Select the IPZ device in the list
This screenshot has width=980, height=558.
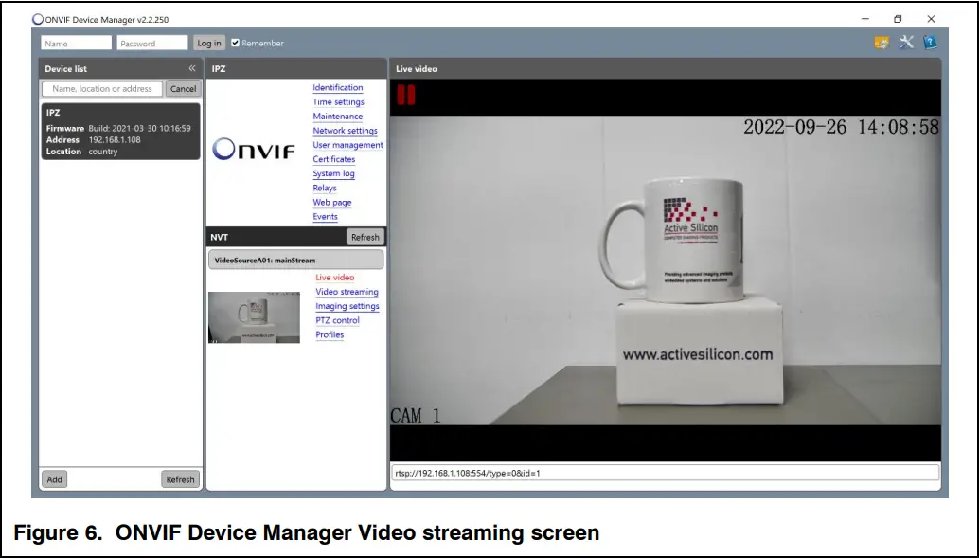click(x=120, y=131)
